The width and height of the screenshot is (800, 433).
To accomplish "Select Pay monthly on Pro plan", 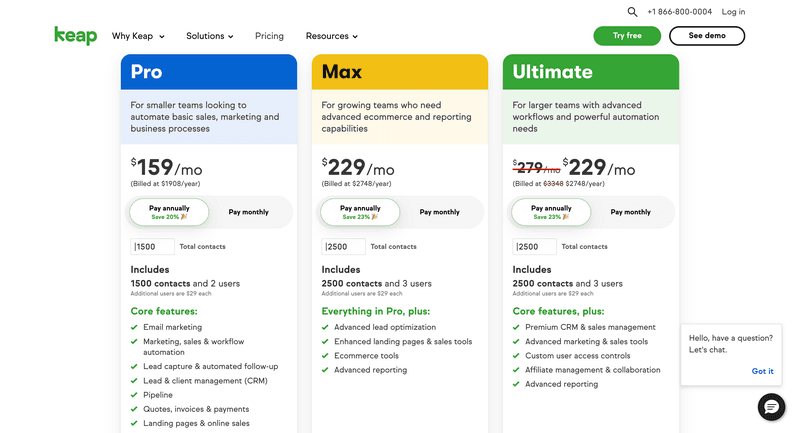I will 248,212.
